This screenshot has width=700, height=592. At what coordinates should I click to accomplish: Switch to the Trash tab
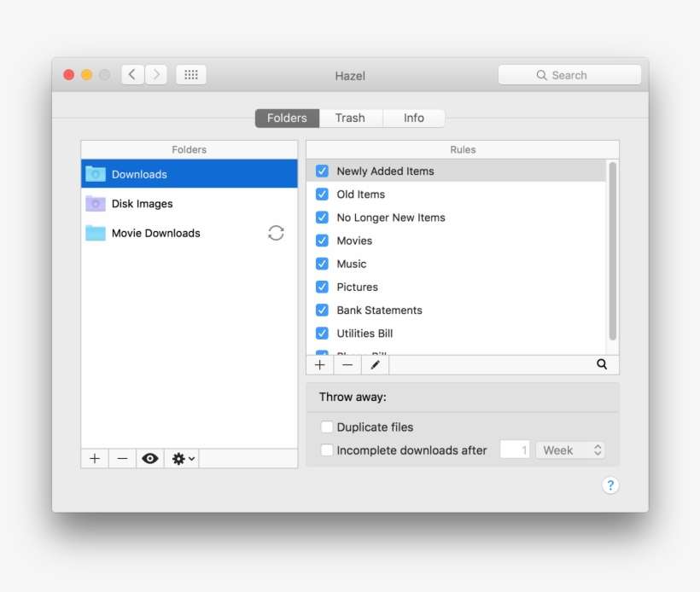[x=350, y=118]
